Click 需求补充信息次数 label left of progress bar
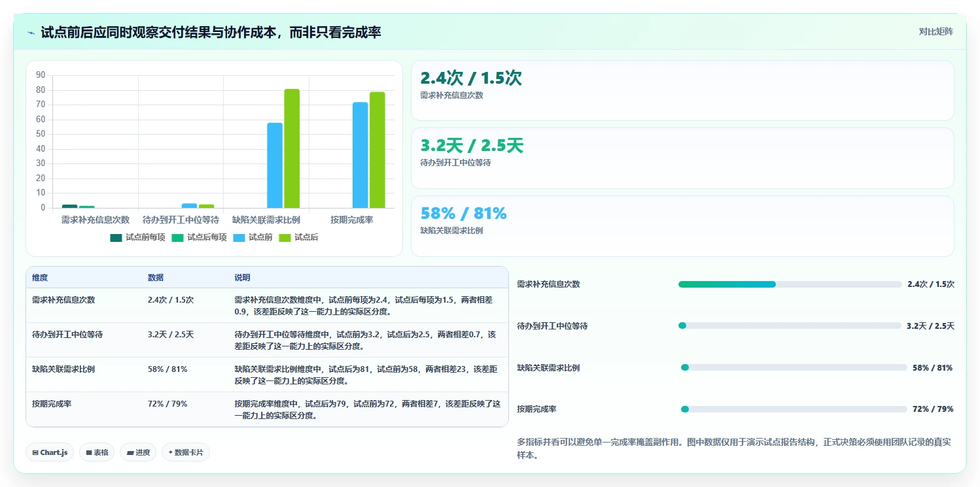The width and height of the screenshot is (980, 487). click(x=548, y=284)
